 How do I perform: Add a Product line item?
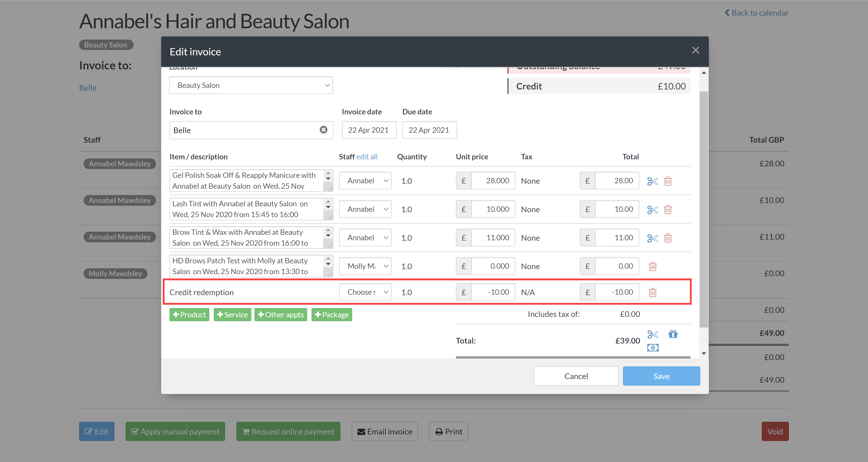[x=189, y=315]
